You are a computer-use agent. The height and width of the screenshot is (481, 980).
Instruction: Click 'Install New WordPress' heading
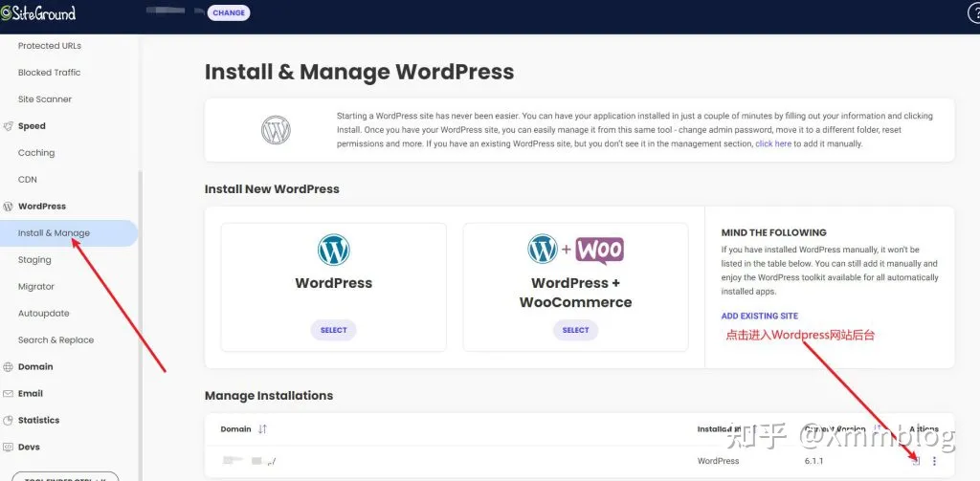(x=272, y=189)
